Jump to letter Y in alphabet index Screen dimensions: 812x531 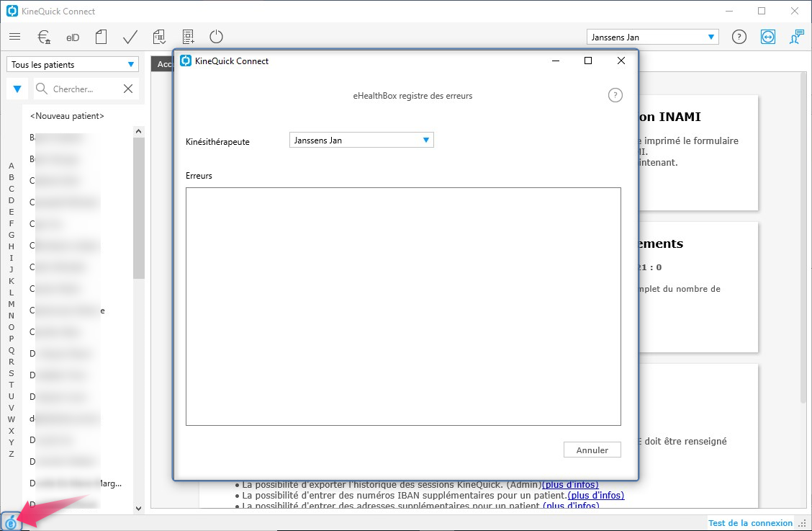12,442
